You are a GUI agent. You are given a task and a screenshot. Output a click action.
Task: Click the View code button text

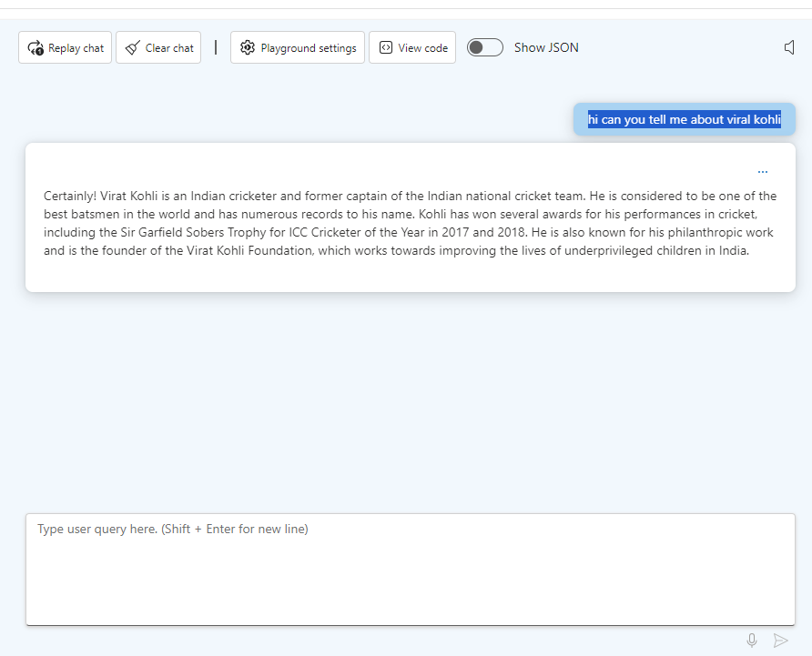tap(423, 48)
